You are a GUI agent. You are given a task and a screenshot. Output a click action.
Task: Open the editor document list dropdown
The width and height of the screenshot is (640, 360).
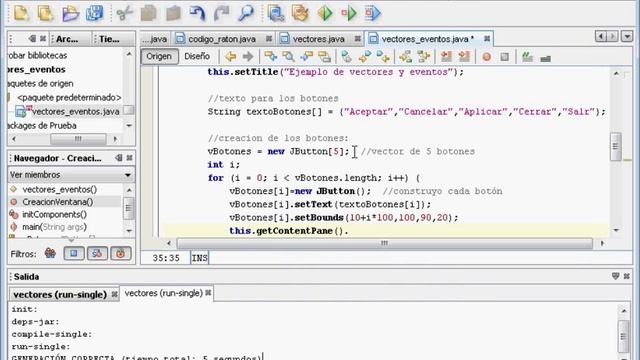627,36
